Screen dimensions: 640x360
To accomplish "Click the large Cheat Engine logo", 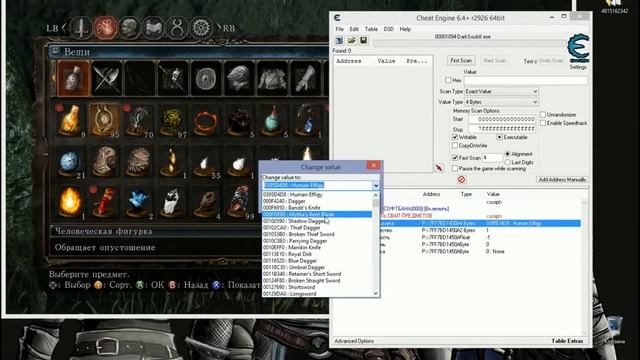I will coord(578,48).
